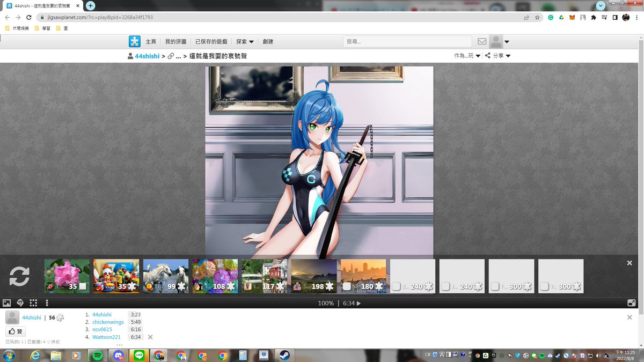Open the Grammarly extension icon
This screenshot has height=362, width=644.
click(551, 17)
